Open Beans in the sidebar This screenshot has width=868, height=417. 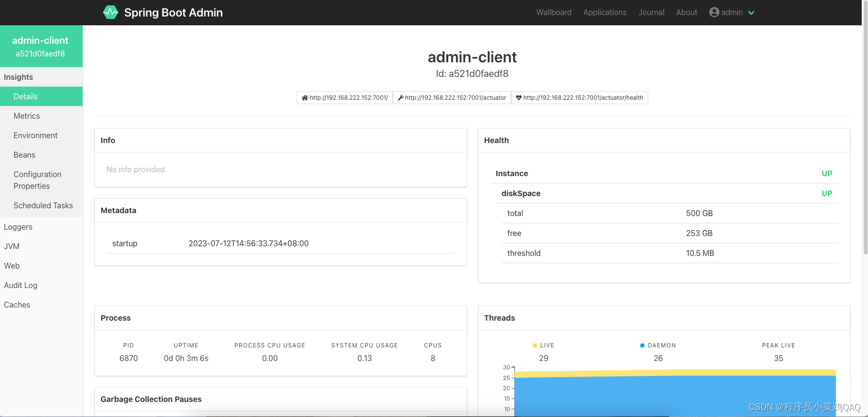(x=41, y=155)
